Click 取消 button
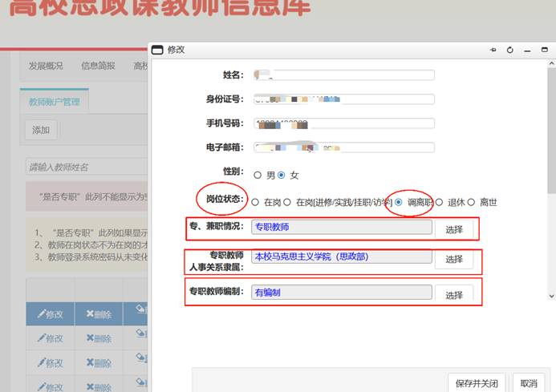 529,383
